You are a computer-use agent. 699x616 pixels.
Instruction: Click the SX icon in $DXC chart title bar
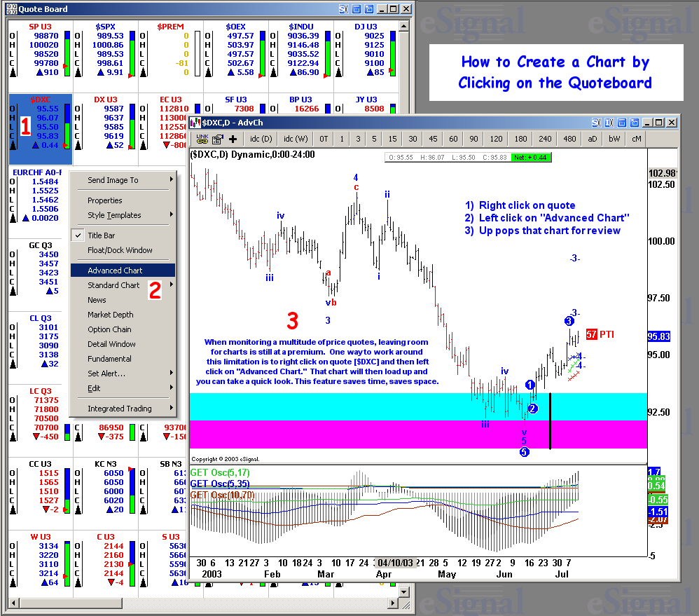pyautogui.click(x=597, y=123)
